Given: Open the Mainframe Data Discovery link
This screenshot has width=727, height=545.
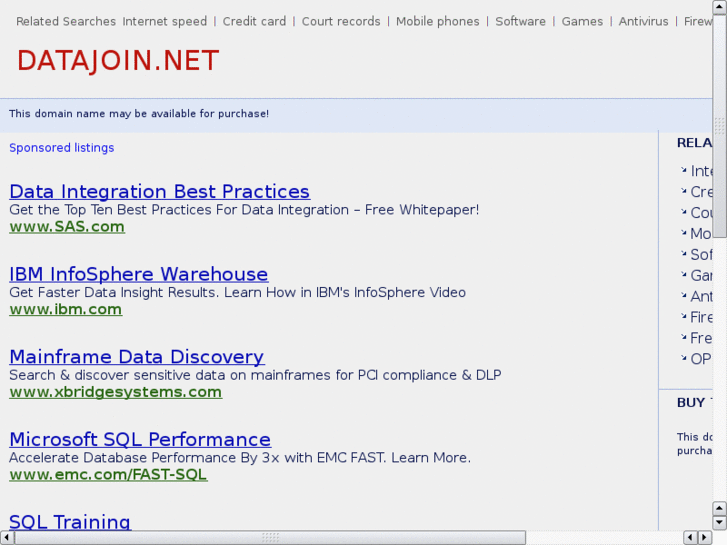Looking at the screenshot, I should pyautogui.click(x=136, y=357).
